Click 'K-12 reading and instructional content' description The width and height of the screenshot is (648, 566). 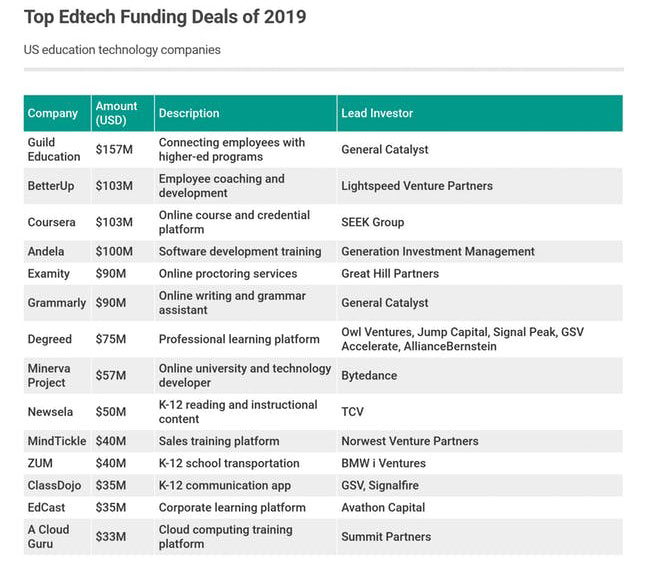tap(245, 412)
